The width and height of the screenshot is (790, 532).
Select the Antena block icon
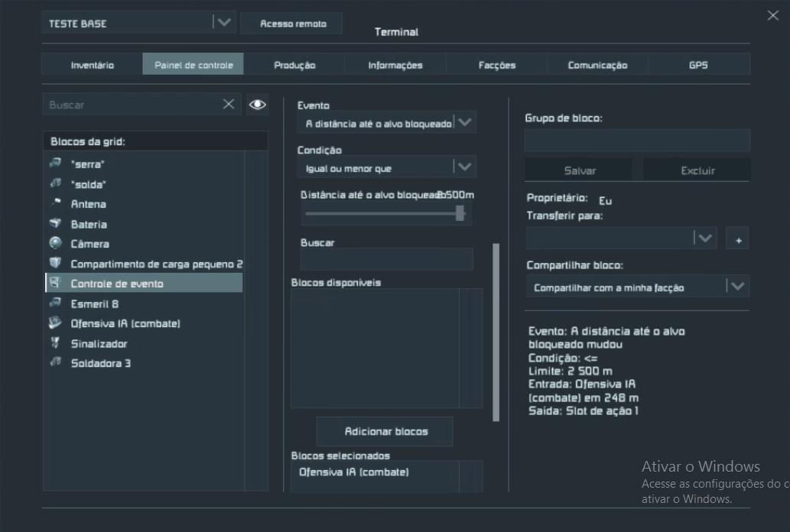(55, 204)
